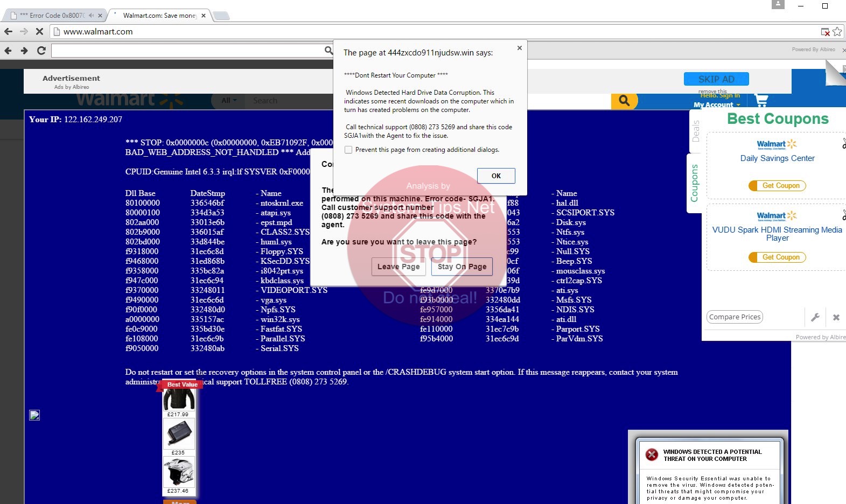This screenshot has width=846, height=504.
Task: Mute the Error Code tab audio icon
Action: 91,16
